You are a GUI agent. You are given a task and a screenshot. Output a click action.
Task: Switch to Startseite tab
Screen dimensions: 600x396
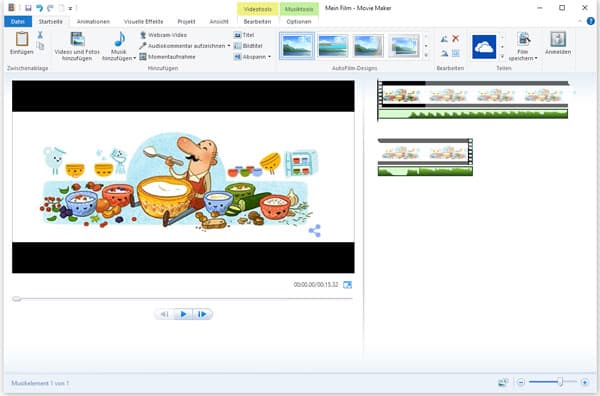point(51,21)
